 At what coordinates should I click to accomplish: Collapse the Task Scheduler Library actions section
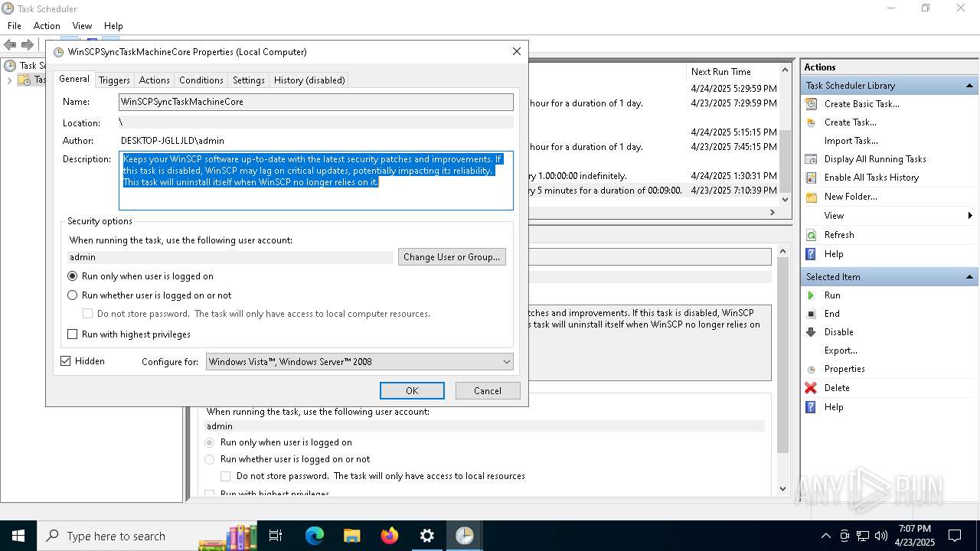970,86
